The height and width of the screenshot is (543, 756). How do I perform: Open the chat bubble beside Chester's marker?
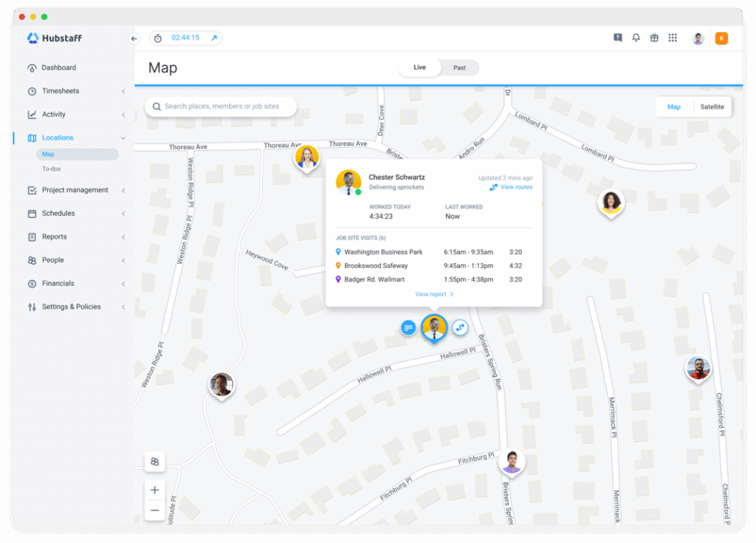coord(408,327)
